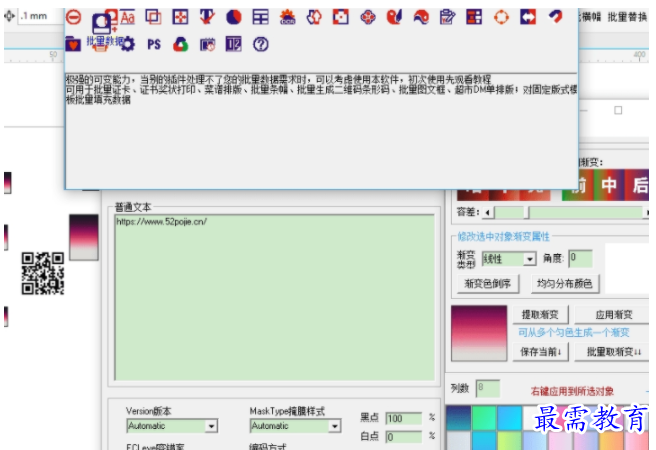656x450 pixels.
Task: Open the 批量替换 menu item
Action: pyautogui.click(x=627, y=17)
